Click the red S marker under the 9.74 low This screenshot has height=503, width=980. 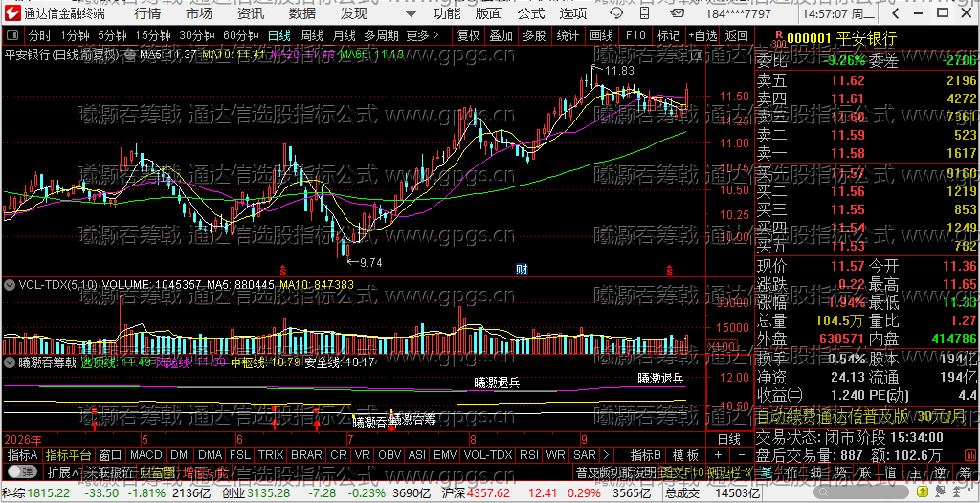pyautogui.click(x=283, y=270)
